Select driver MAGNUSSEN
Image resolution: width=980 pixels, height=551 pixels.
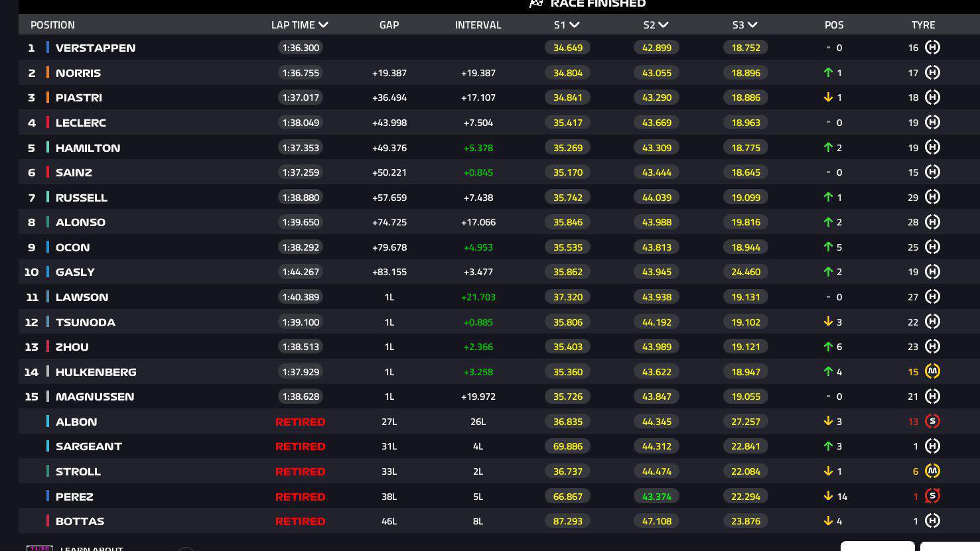click(95, 397)
